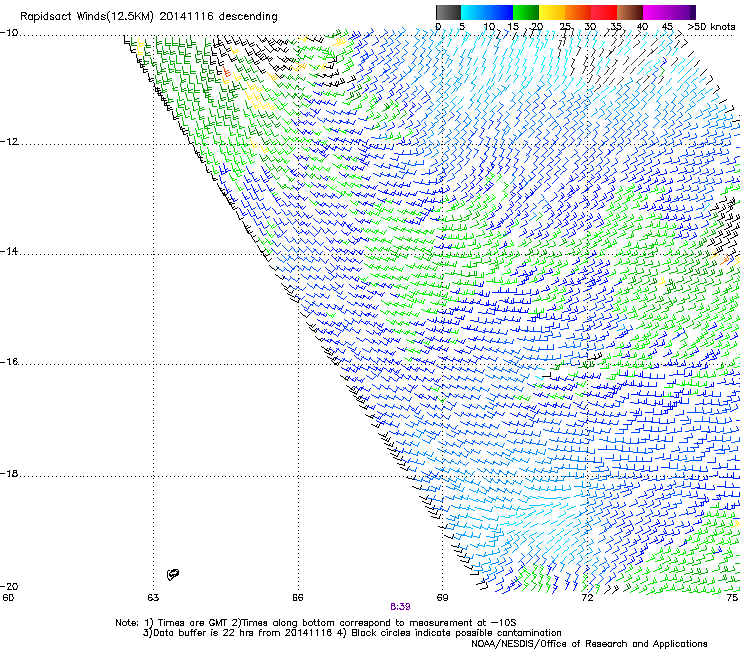The width and height of the screenshot is (740, 650).
Task: Select the light cyan 5–10 knots legend segment
Action: pyautogui.click(x=474, y=12)
